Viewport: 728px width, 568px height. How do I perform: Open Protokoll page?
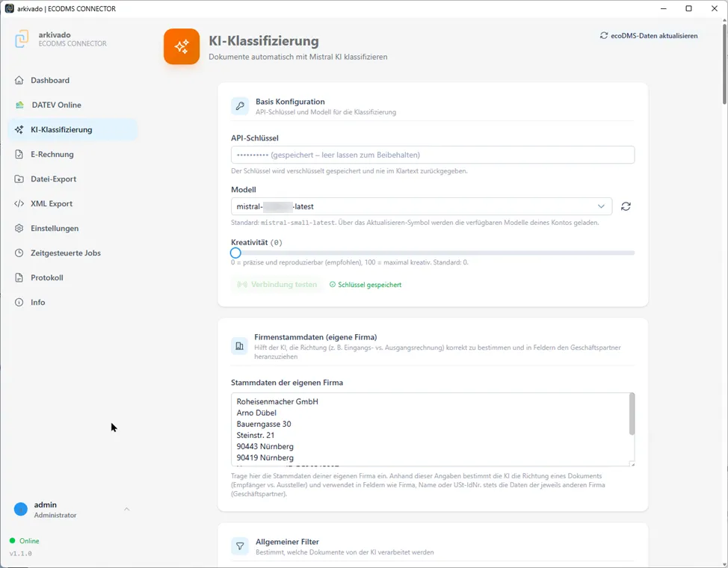point(73,277)
